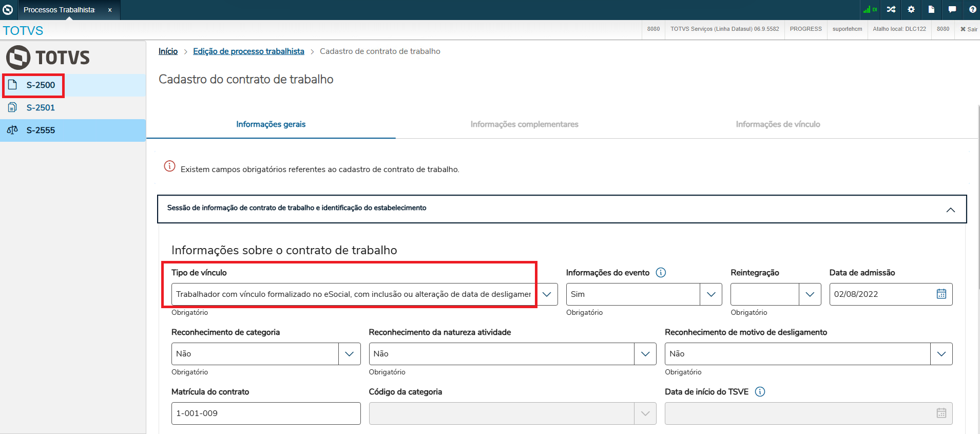Click info icon beside Informações do evento
Viewport: 980px width, 434px height.
pos(661,273)
